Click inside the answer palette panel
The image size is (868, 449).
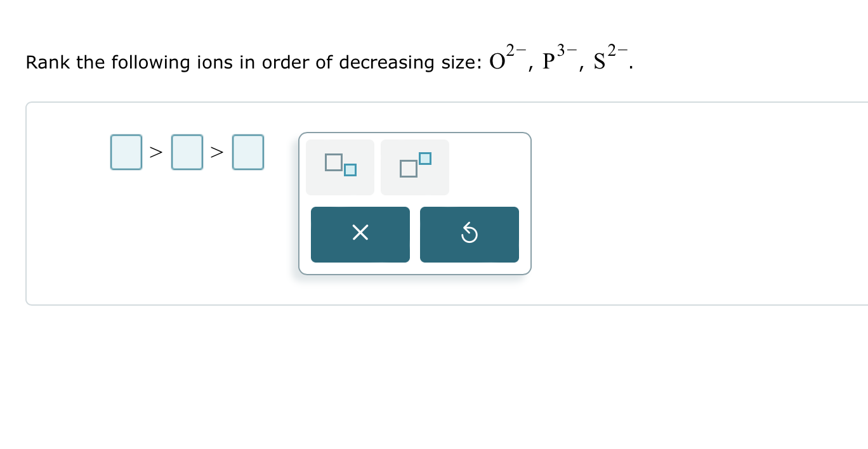tap(414, 203)
